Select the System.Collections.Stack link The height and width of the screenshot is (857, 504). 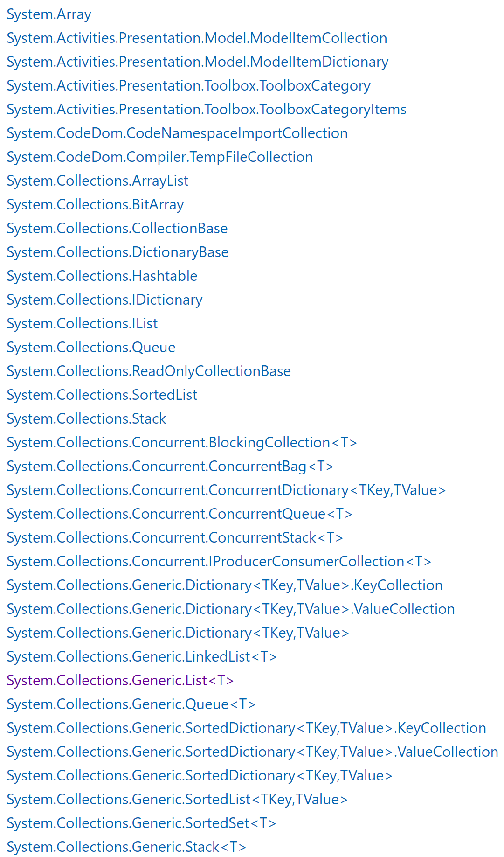click(86, 419)
